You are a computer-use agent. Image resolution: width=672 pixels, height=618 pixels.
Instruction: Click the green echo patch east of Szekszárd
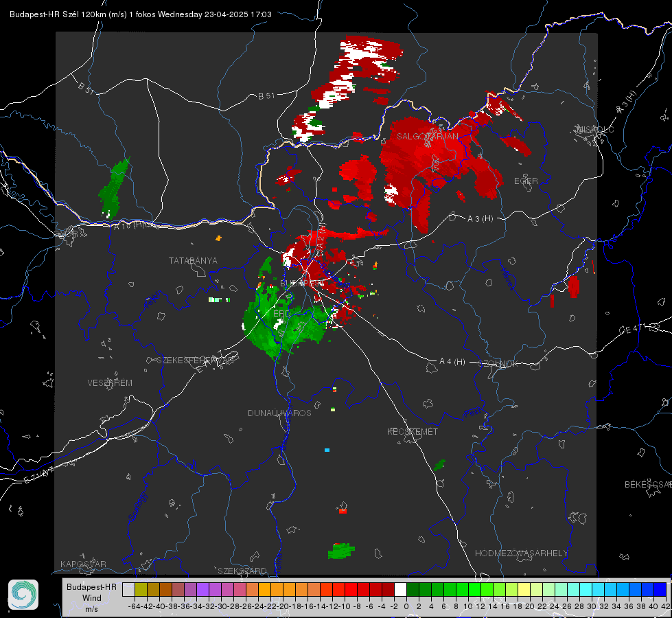click(x=341, y=551)
